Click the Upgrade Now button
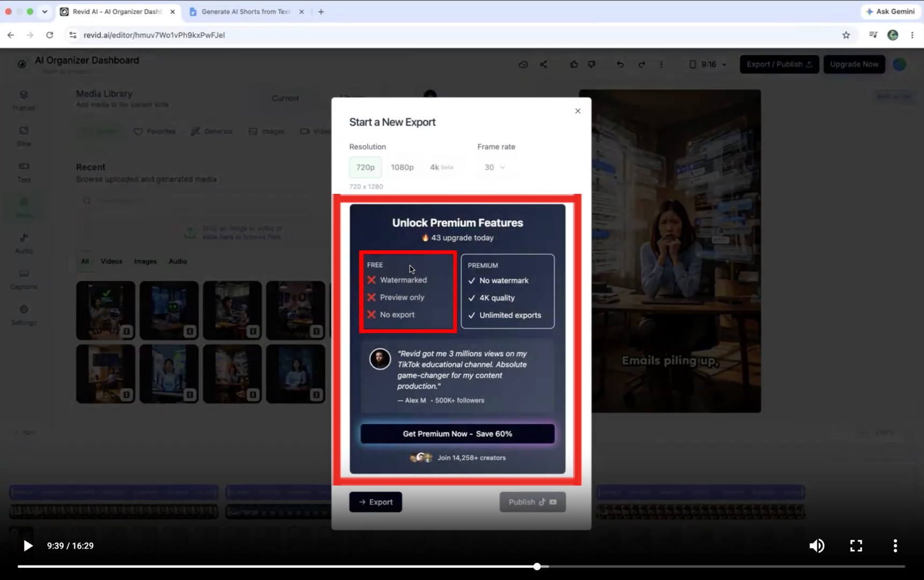This screenshot has height=580, width=924. 854,64
